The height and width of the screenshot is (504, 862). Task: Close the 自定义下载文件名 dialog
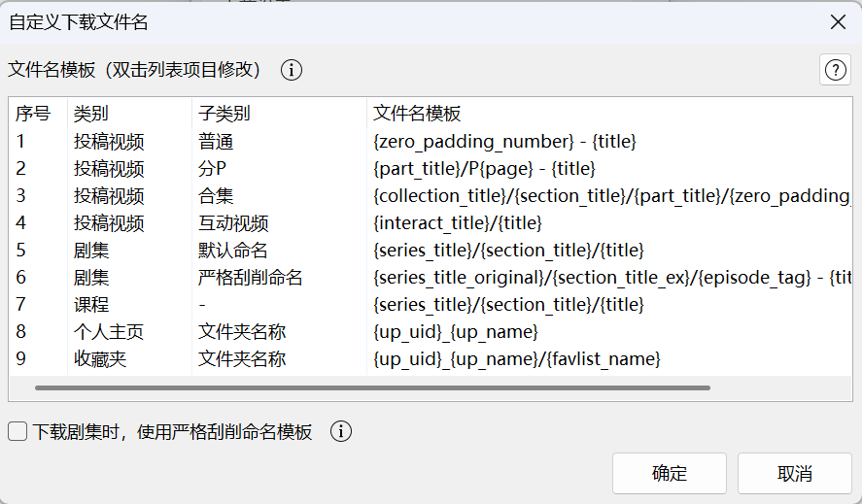click(x=837, y=21)
